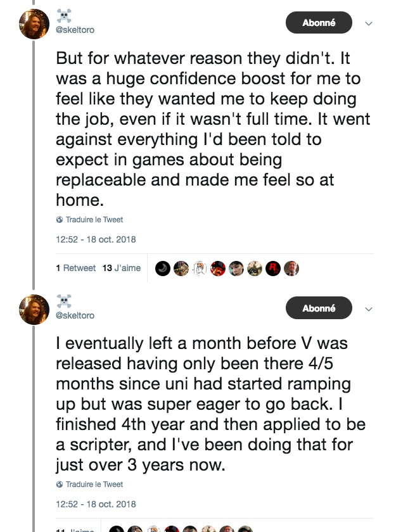Click the profile photo on first tweet

click(x=34, y=25)
